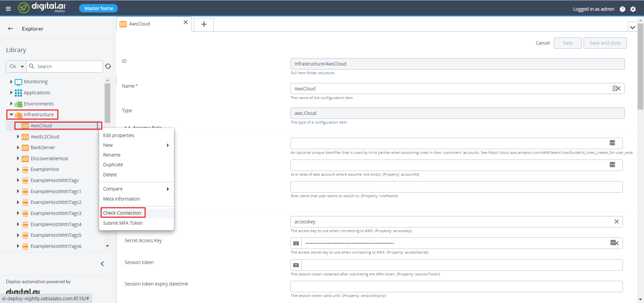The width and height of the screenshot is (644, 303).
Task: Select Check Connection from the context menu
Action: [x=122, y=213]
